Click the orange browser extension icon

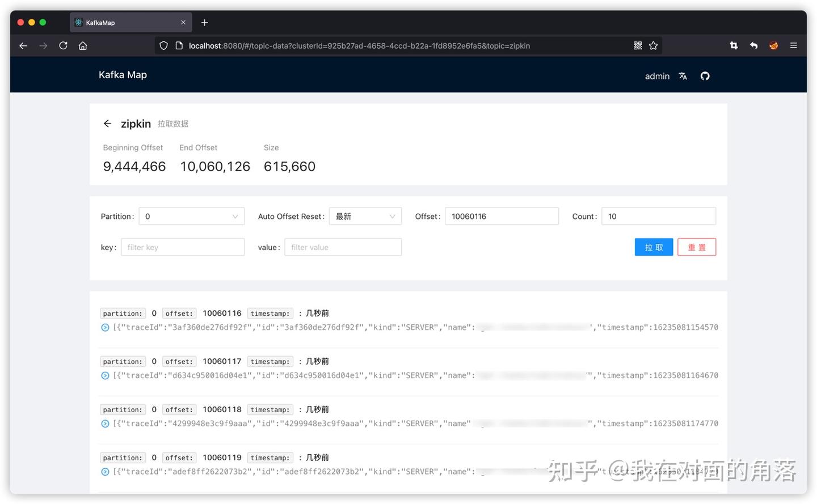pos(773,45)
